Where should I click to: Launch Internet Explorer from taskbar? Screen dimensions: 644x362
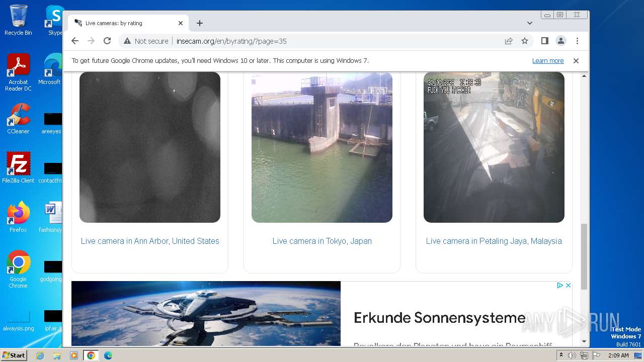tap(40, 355)
